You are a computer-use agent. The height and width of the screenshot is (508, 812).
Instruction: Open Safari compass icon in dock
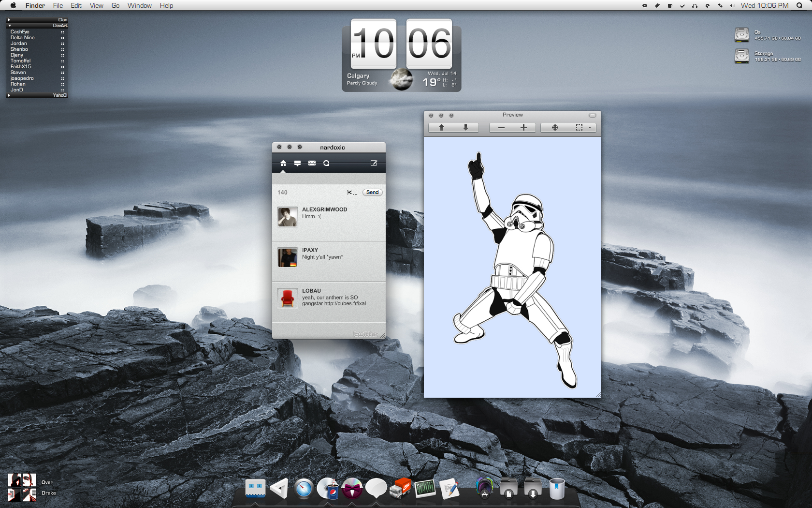coord(304,489)
